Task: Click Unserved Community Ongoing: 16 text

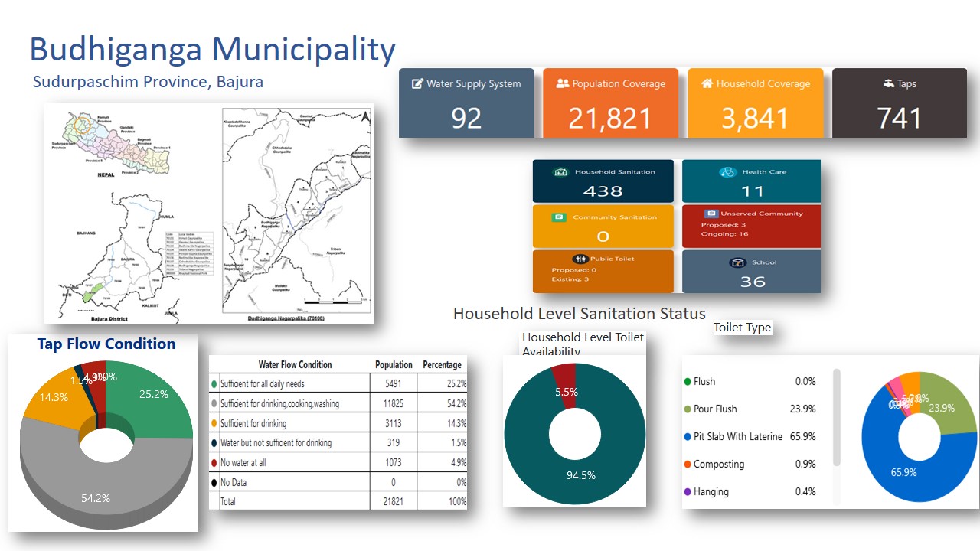Action: pyautogui.click(x=724, y=234)
